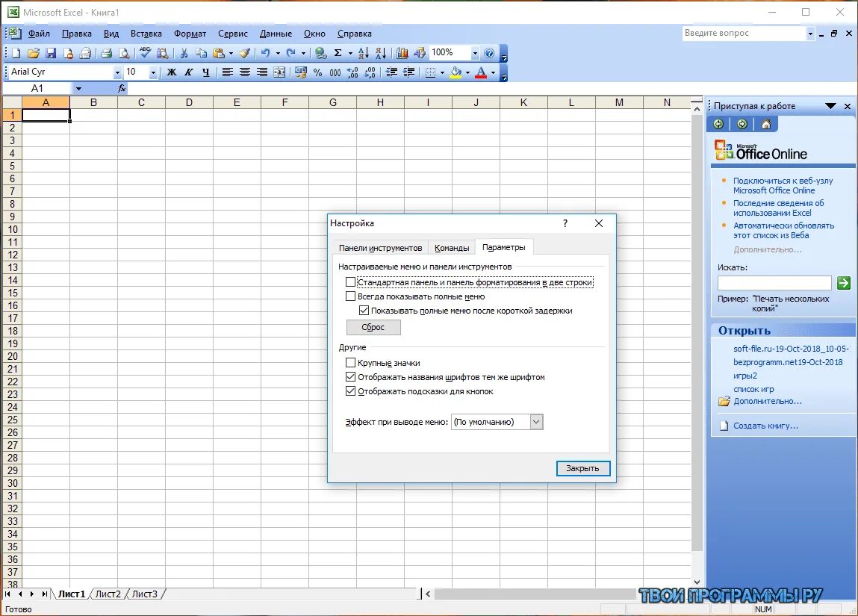Select the Format Painter brush icon
This screenshot has height=616, width=858.
pyautogui.click(x=245, y=53)
